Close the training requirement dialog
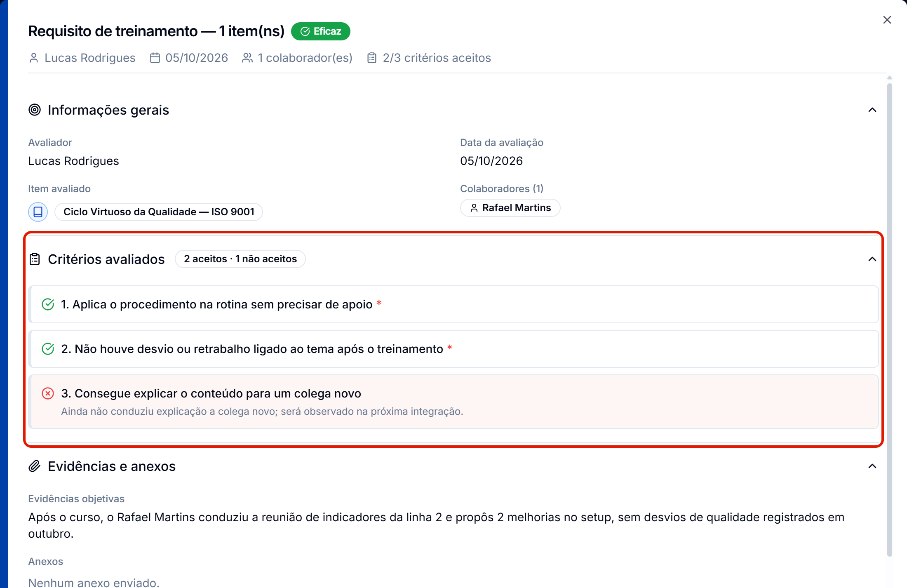This screenshot has height=588, width=907. [x=887, y=20]
